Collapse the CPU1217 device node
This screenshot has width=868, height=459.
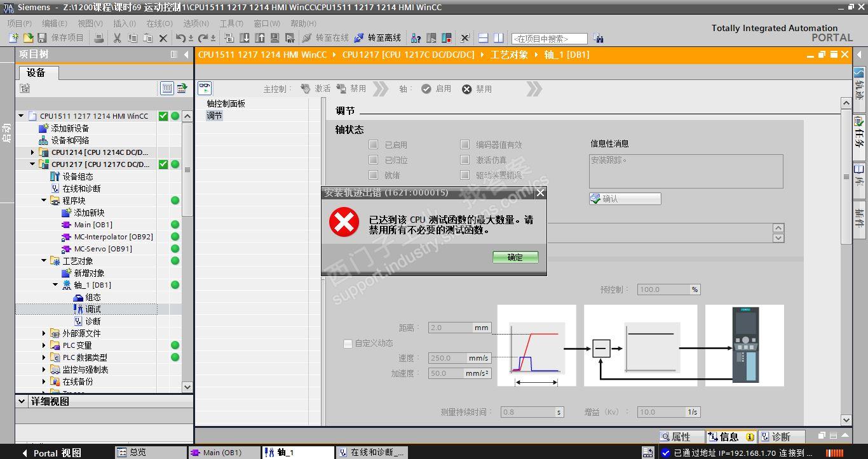[x=32, y=164]
